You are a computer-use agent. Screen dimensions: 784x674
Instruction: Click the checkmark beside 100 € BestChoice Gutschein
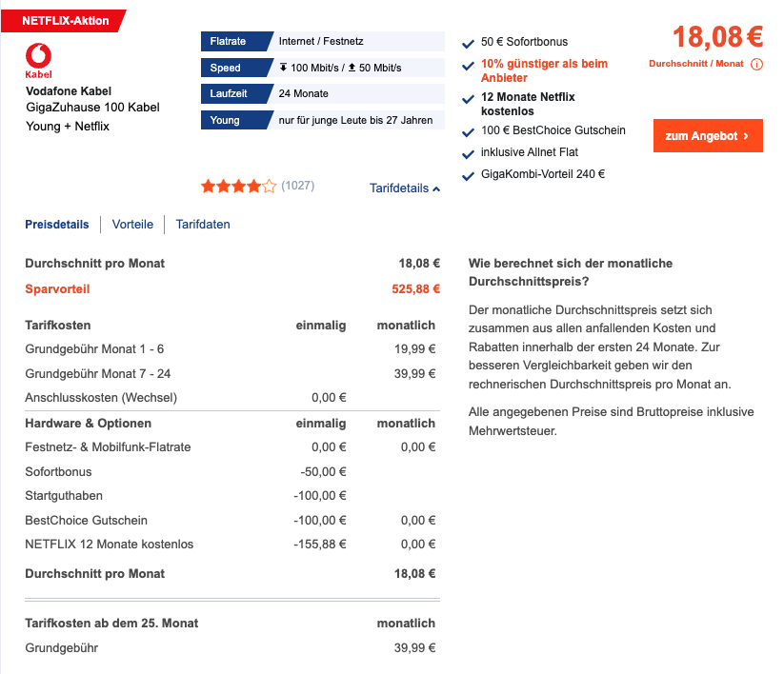468,132
